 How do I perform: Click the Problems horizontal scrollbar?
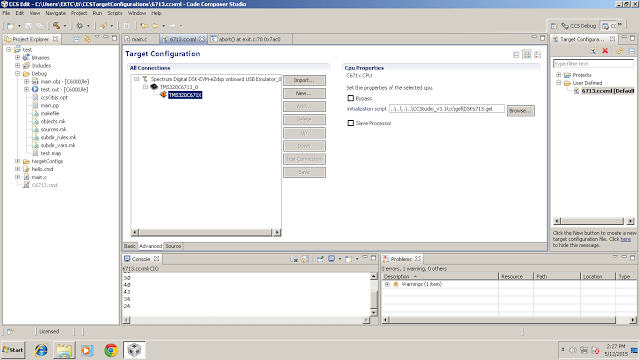(509, 320)
